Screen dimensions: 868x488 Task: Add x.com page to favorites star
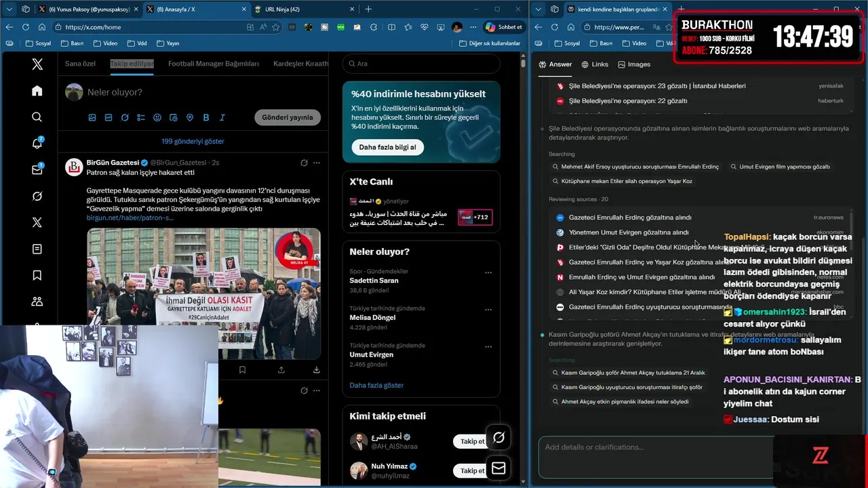275,27
